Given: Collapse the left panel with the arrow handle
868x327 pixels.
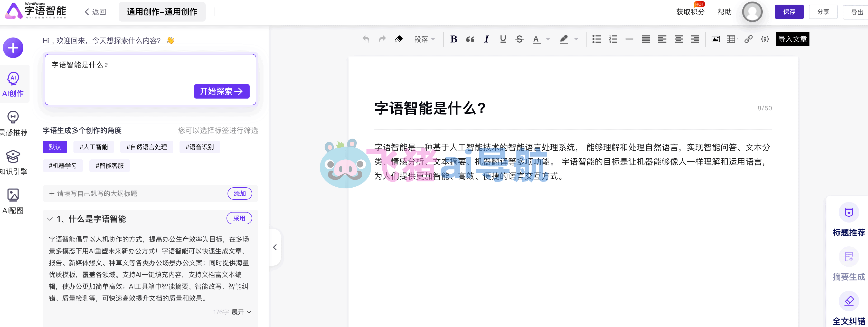Looking at the screenshot, I should tap(275, 247).
